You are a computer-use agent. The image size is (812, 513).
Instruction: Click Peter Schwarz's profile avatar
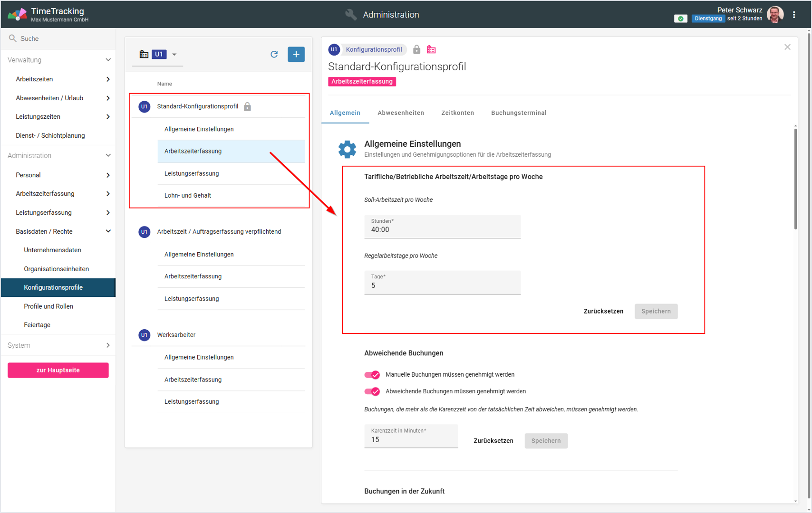click(775, 15)
